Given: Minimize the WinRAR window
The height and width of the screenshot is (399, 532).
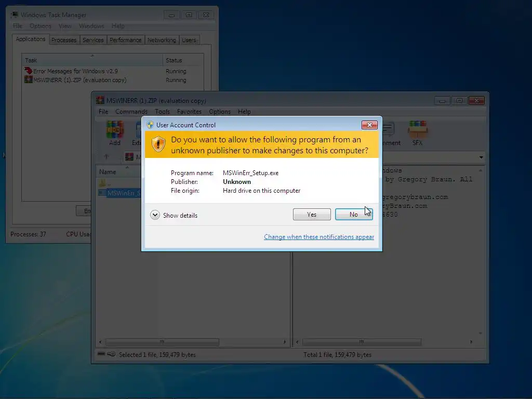Looking at the screenshot, I should 442,101.
